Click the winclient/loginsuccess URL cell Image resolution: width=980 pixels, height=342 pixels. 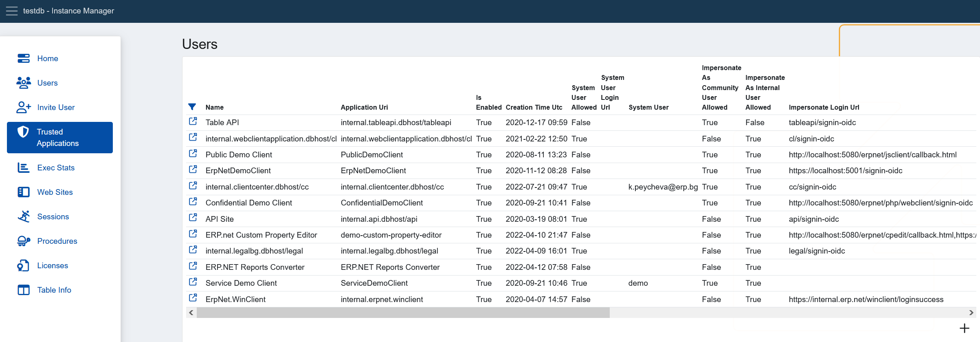(x=866, y=299)
